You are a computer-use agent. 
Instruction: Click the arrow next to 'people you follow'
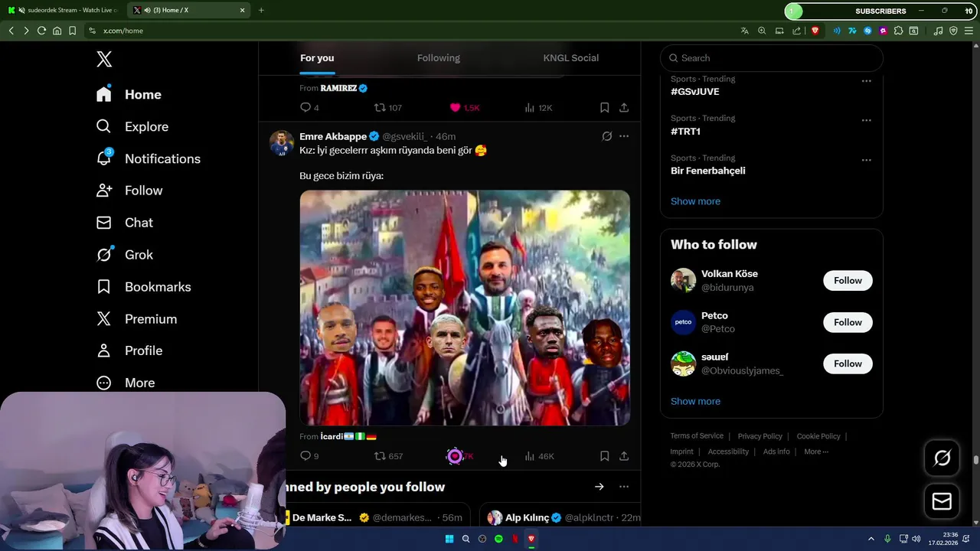pyautogui.click(x=599, y=487)
